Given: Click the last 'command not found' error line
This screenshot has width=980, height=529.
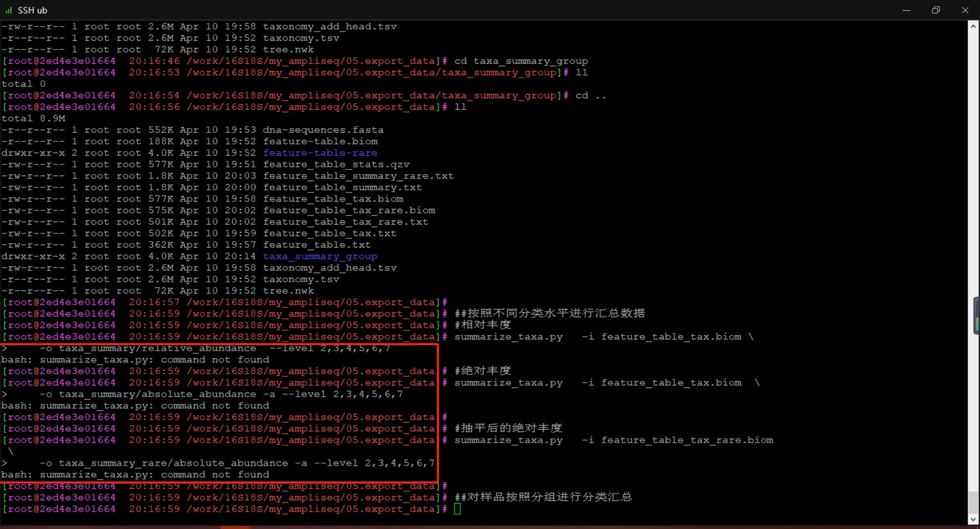Looking at the screenshot, I should tap(135, 475).
